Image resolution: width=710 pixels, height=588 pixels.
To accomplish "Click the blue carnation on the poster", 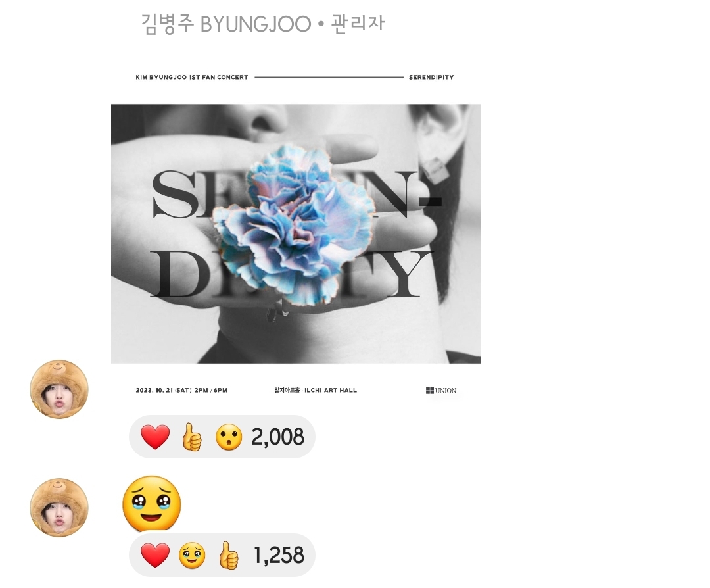I will [295, 223].
